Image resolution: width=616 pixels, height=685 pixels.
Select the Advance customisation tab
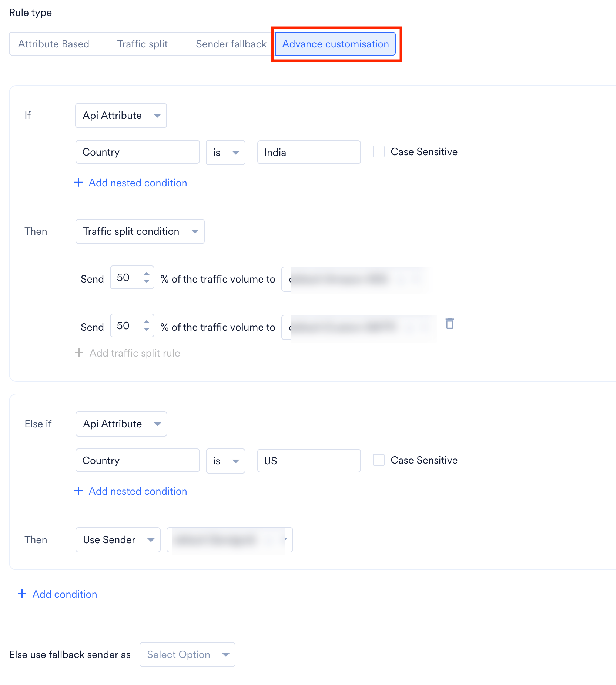pyautogui.click(x=335, y=44)
